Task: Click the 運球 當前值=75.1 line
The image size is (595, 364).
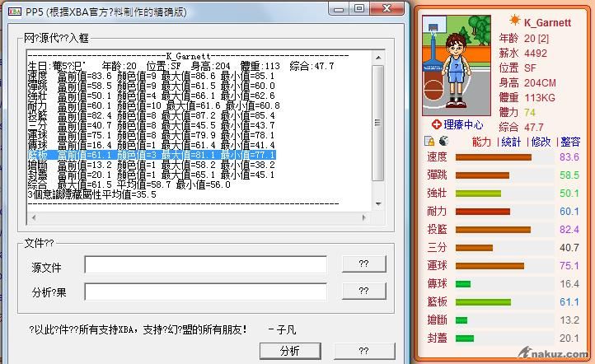Action: coord(151,135)
